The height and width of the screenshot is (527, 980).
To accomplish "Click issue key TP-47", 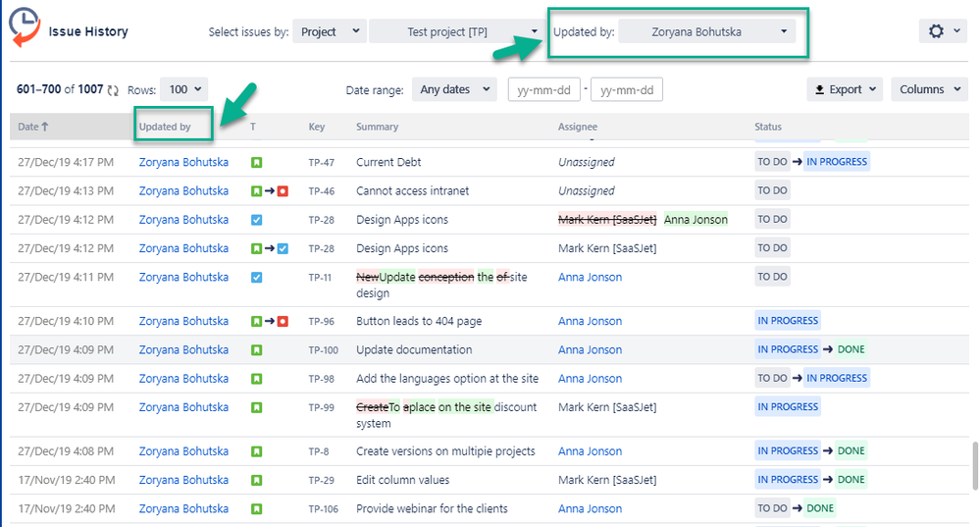I will click(x=321, y=163).
